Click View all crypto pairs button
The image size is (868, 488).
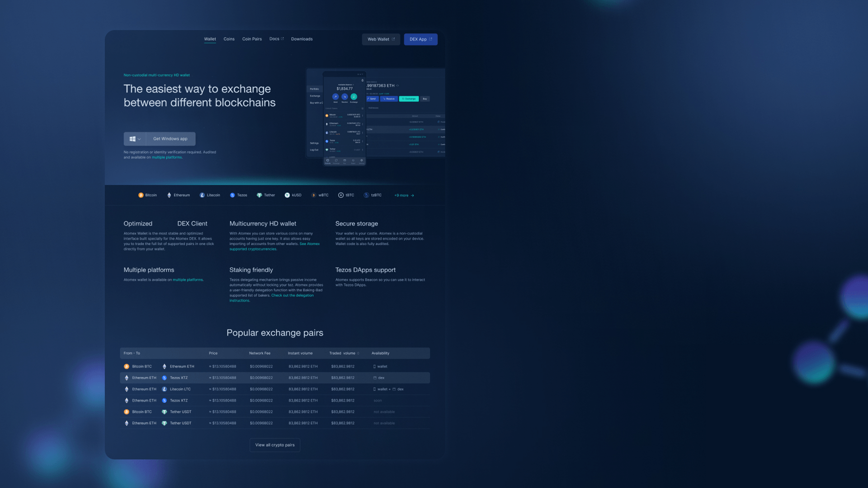[x=275, y=445]
